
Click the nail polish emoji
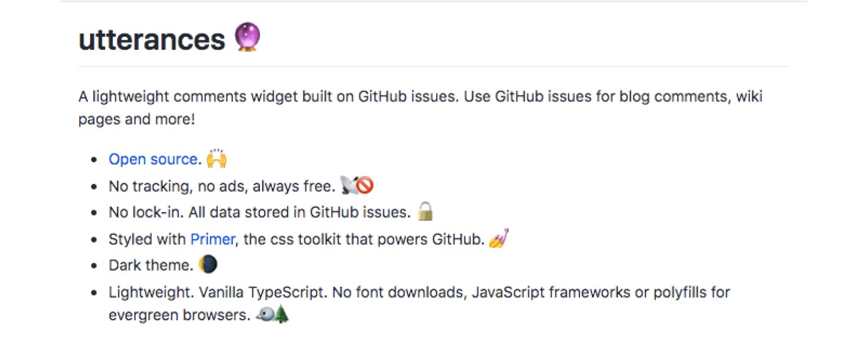pyautogui.click(x=499, y=238)
